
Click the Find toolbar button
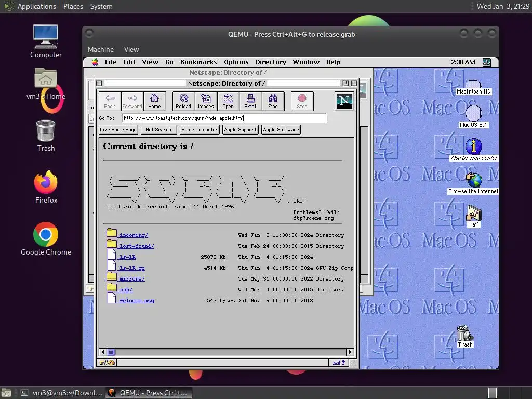[273, 101]
